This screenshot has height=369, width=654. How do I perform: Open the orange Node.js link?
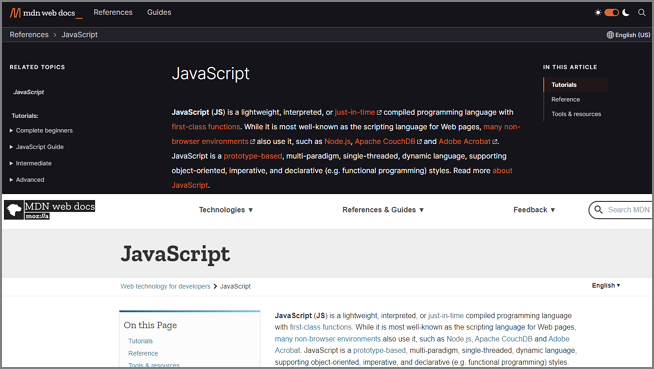tap(337, 141)
